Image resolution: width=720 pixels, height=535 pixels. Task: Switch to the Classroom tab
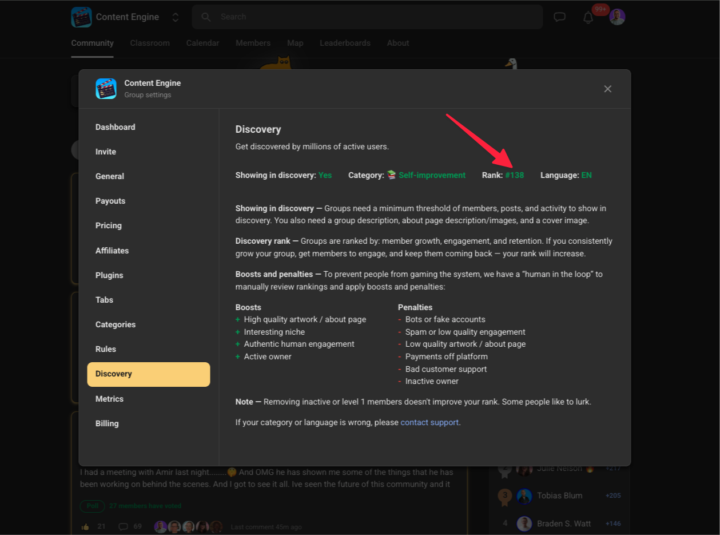coord(149,43)
